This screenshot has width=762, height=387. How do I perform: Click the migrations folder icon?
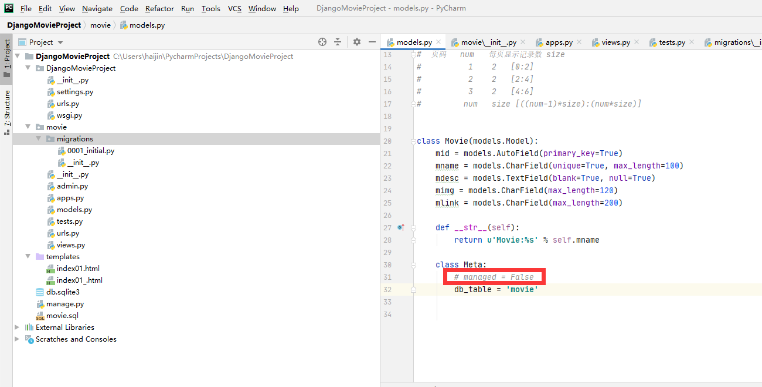coord(50,139)
